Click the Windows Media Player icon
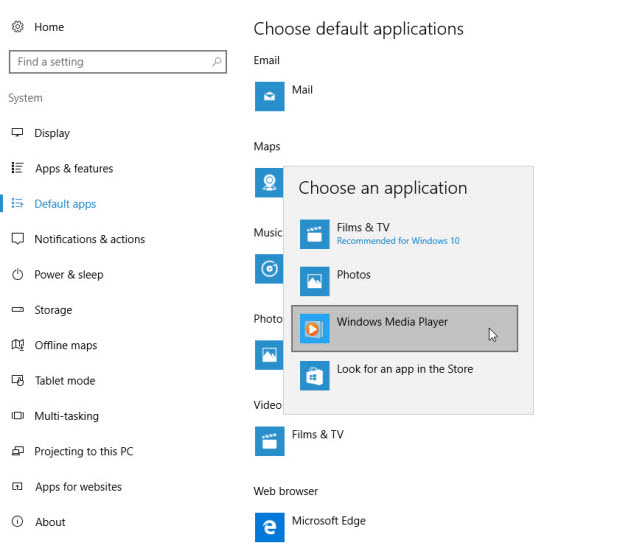This screenshot has height=547, width=640. click(x=314, y=329)
